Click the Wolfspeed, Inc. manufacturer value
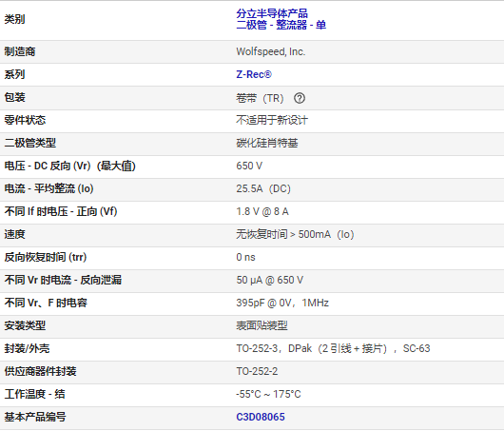Viewport: 504px width, 431px height. tap(271, 51)
